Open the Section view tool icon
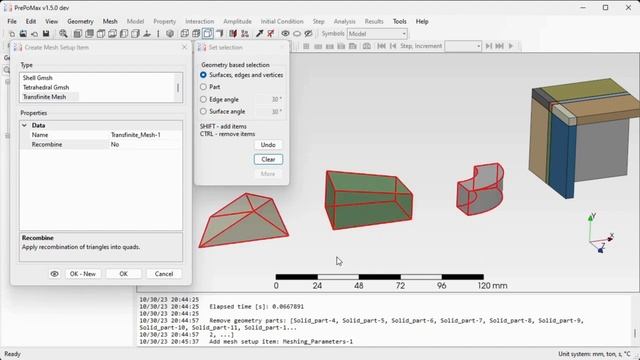This screenshot has height=360, width=640. point(233,34)
